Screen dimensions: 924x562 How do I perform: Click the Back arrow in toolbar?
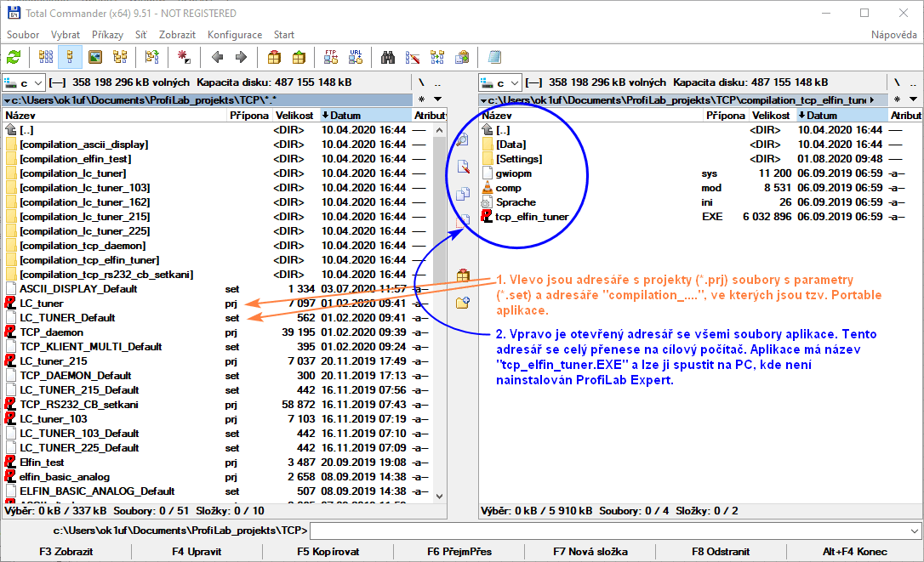217,57
